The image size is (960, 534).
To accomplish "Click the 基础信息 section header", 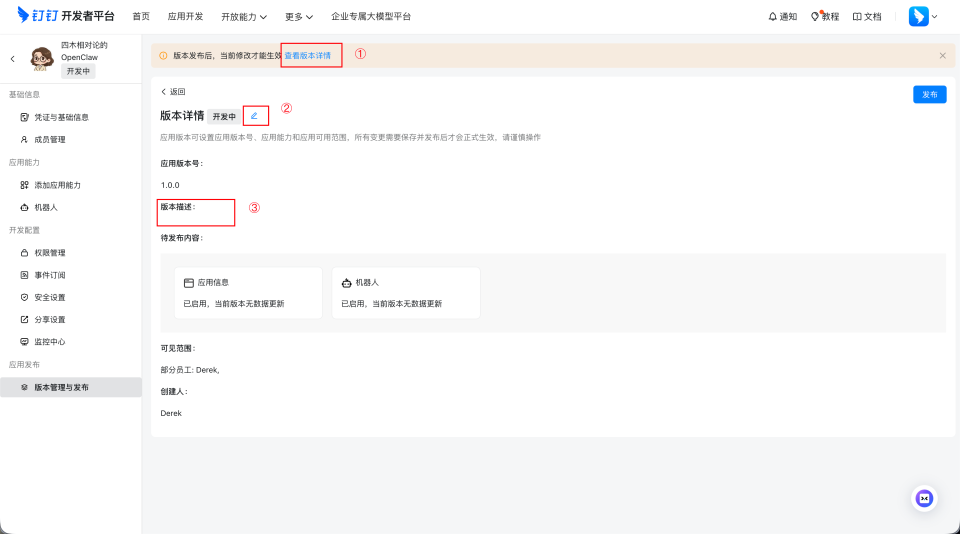I will pyautogui.click(x=24, y=94).
